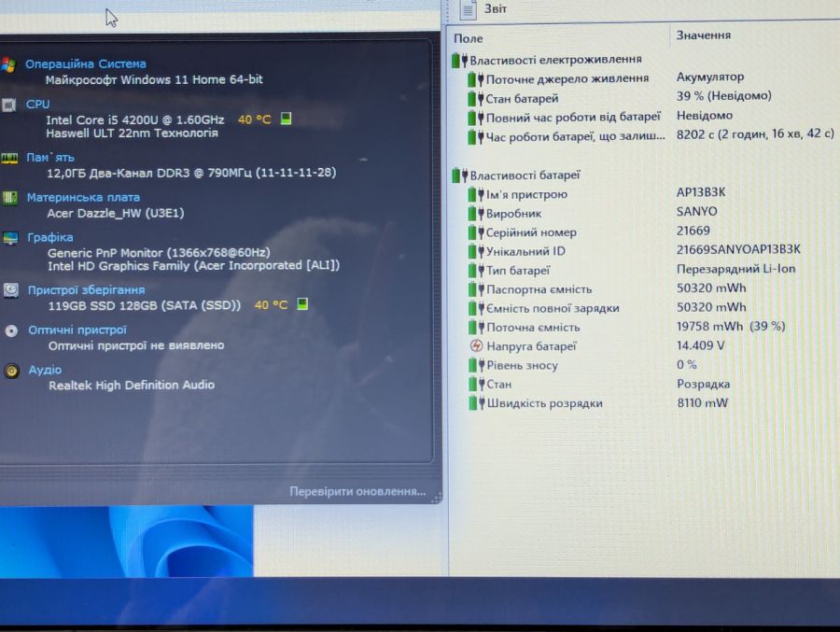Click the RAM memory stick icon
840x632 pixels.
(x=9, y=158)
